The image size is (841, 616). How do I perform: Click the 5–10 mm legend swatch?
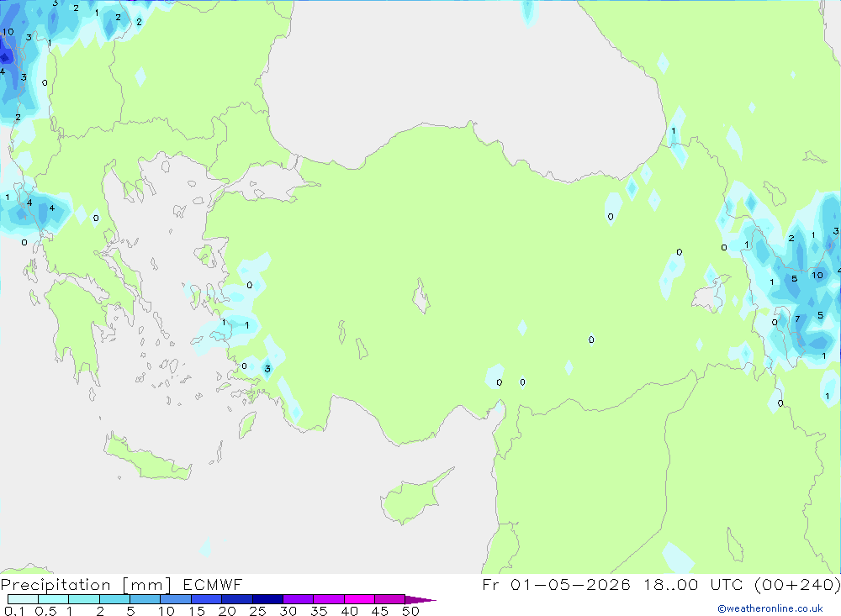coord(145,599)
